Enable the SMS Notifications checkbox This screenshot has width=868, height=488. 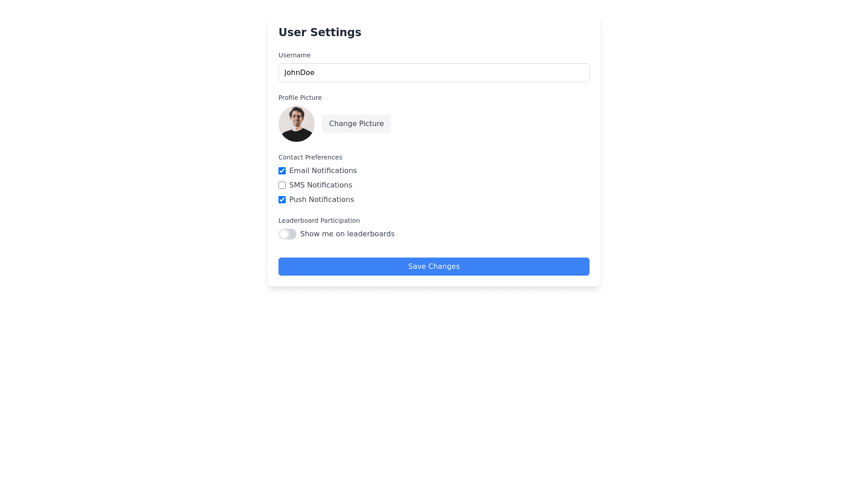point(282,185)
